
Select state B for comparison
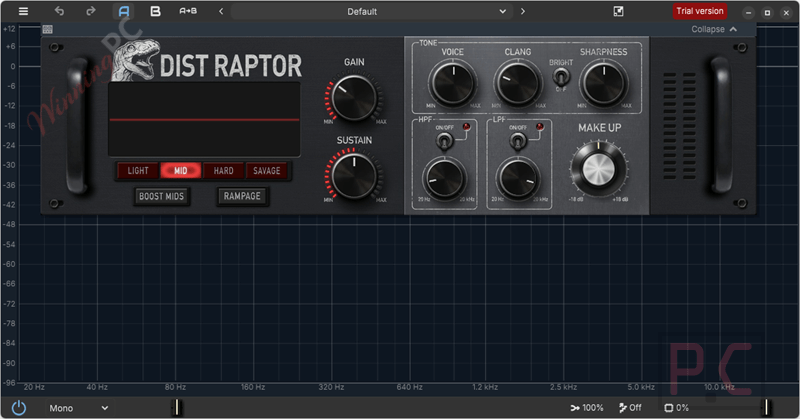(155, 11)
